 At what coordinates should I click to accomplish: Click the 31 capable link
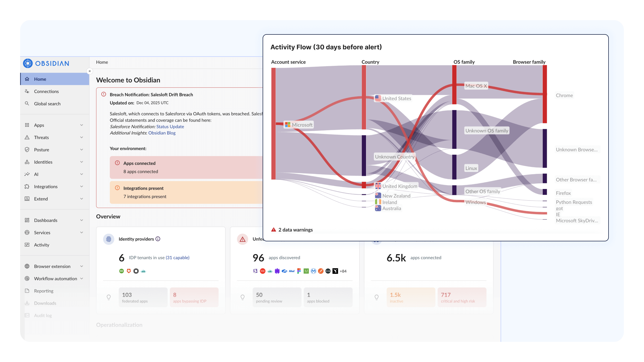(x=178, y=257)
